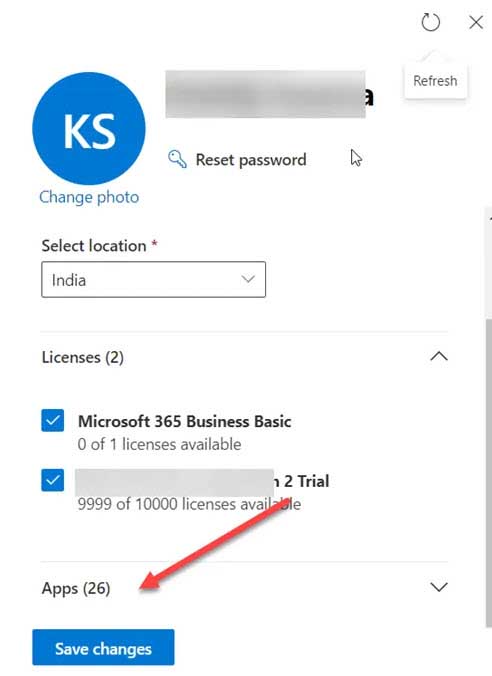Viewport: 492px width, 676px height.
Task: Uncheck the Trial license checkbox
Action: [53, 480]
